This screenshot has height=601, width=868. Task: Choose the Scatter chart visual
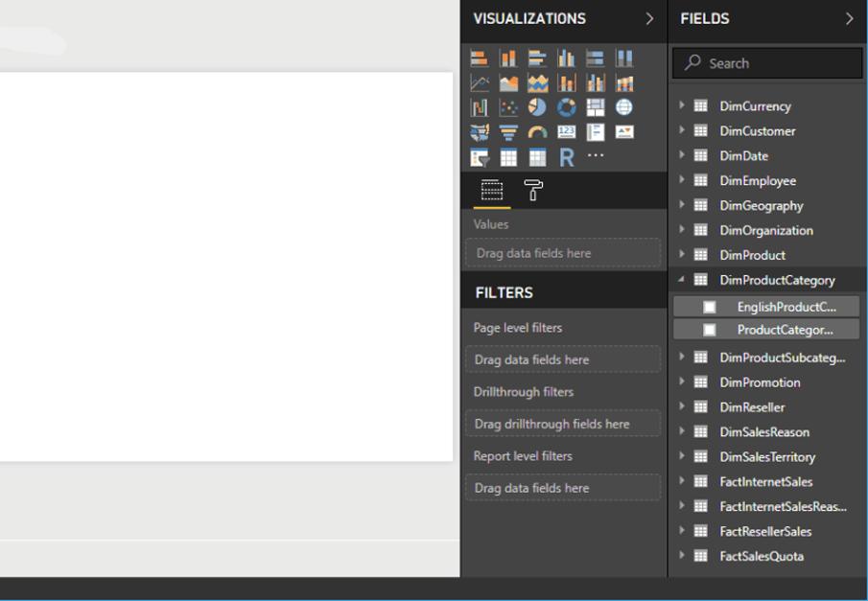pos(508,107)
